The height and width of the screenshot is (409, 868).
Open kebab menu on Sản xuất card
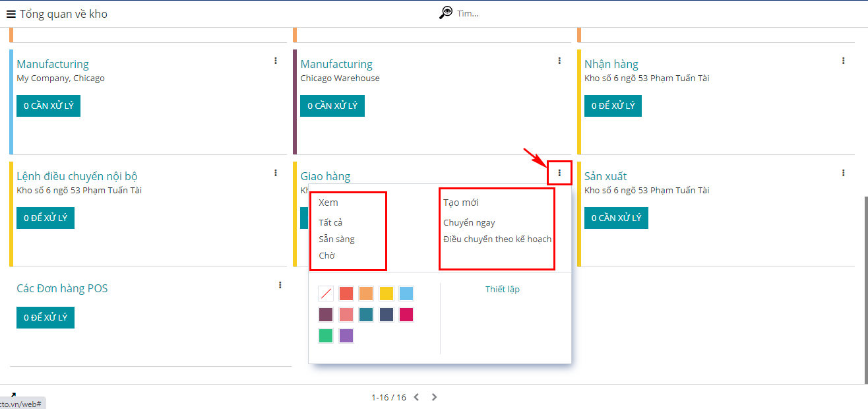843,173
